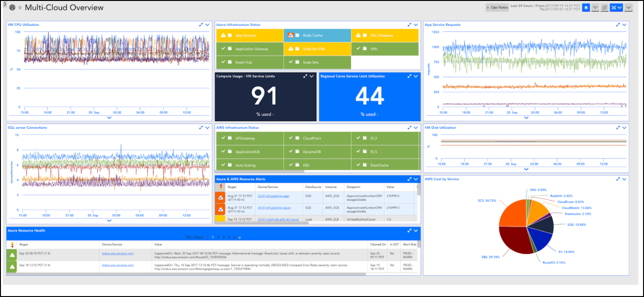Image resolution: width=644 pixels, height=297 pixels.
Task: Click the check icon on DynamoDB status tile
Action: coord(290,151)
